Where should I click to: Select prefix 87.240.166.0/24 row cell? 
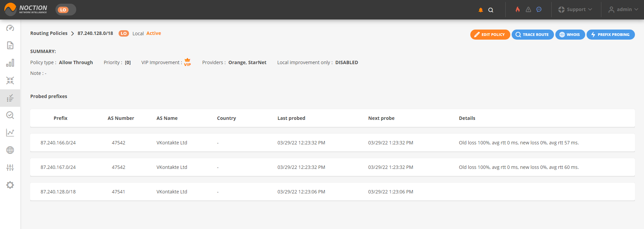tap(58, 143)
